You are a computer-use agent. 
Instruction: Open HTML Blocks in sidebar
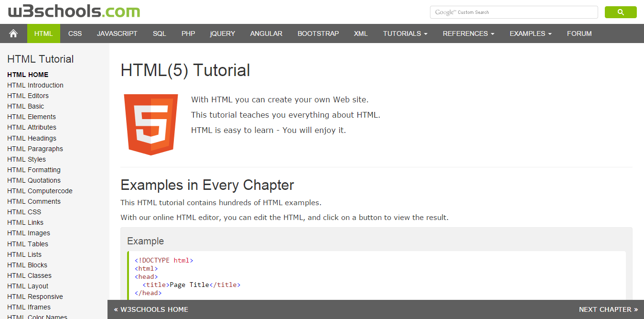[27, 265]
